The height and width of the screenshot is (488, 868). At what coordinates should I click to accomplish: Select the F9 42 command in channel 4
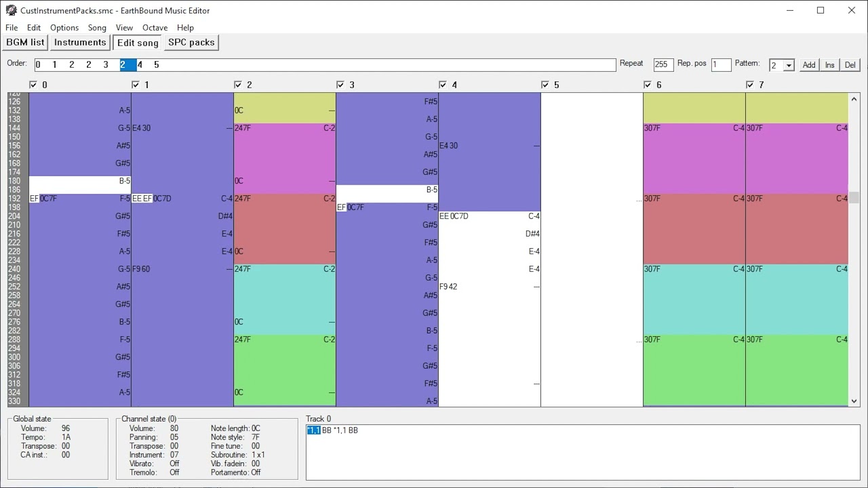pos(448,287)
